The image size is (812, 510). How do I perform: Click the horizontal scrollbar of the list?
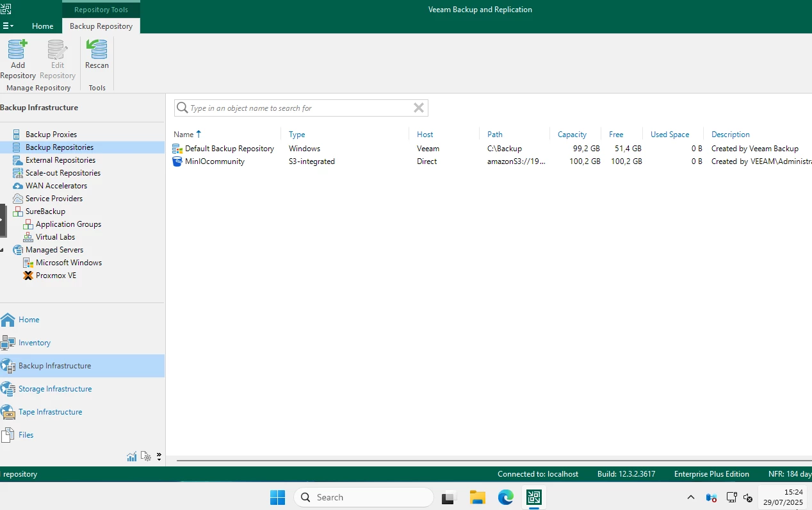point(494,460)
